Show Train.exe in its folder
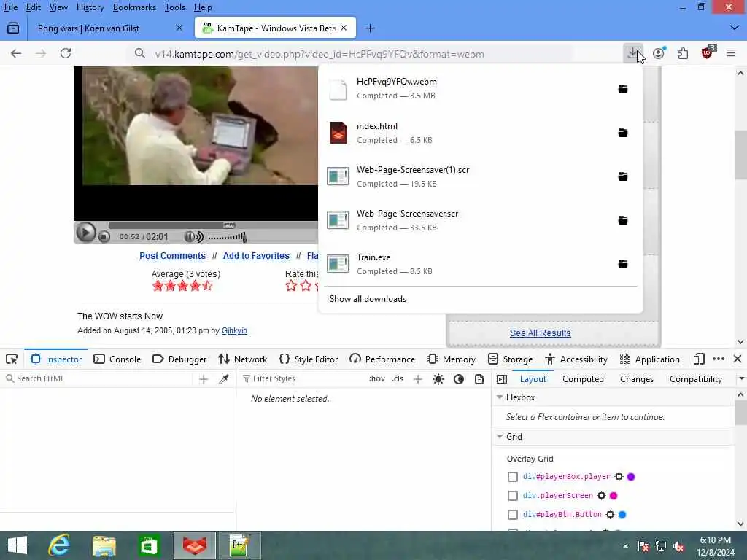Image resolution: width=747 pixels, height=560 pixels. click(623, 264)
